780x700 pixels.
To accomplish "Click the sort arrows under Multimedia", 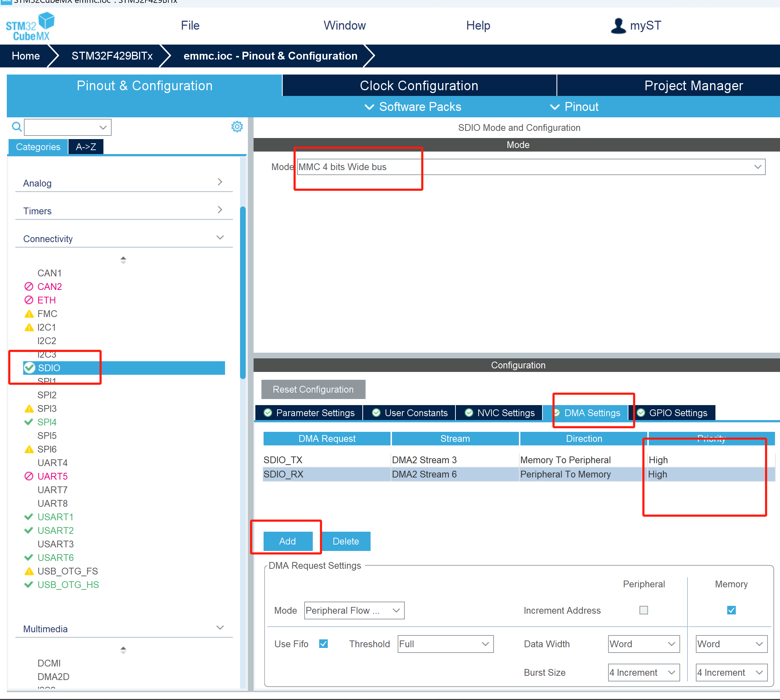I will pos(123,650).
